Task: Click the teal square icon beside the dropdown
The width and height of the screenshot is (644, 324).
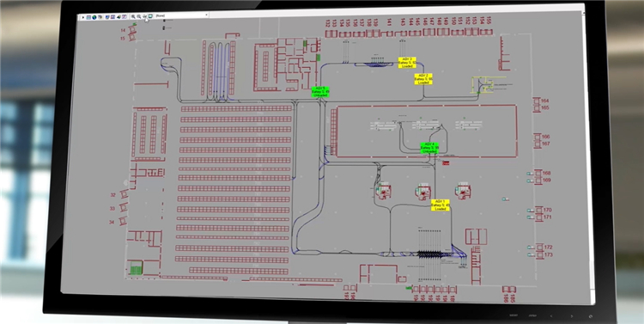Action: point(150,16)
